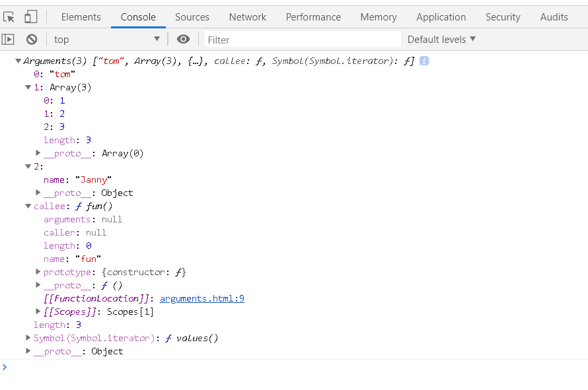Open the top context selector dropdown
This screenshot has width=588, height=390.
pyautogui.click(x=107, y=40)
